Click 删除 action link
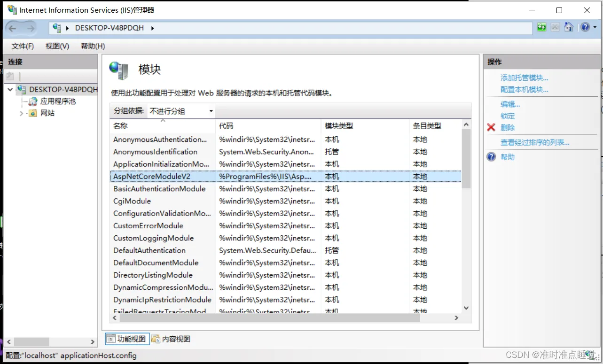The image size is (603, 364). coord(508,127)
